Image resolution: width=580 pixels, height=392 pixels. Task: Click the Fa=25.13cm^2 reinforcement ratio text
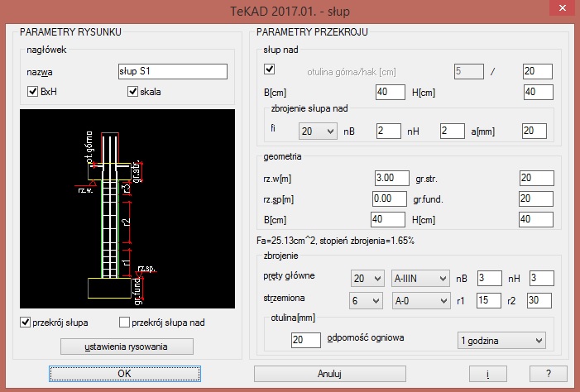tap(335, 241)
